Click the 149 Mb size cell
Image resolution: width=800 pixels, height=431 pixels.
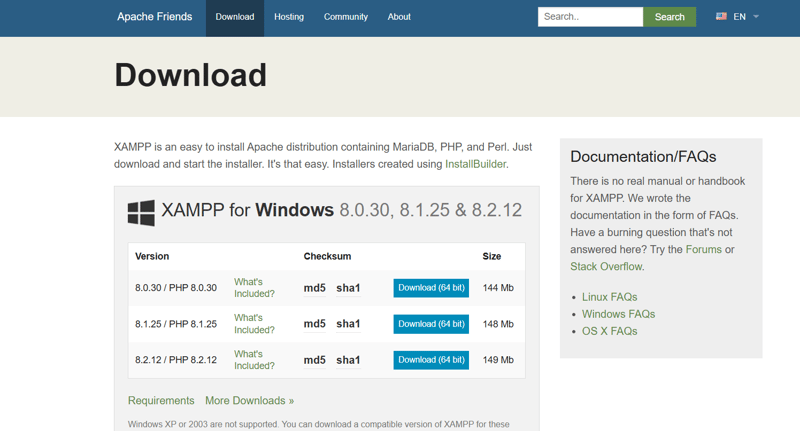[x=498, y=360]
